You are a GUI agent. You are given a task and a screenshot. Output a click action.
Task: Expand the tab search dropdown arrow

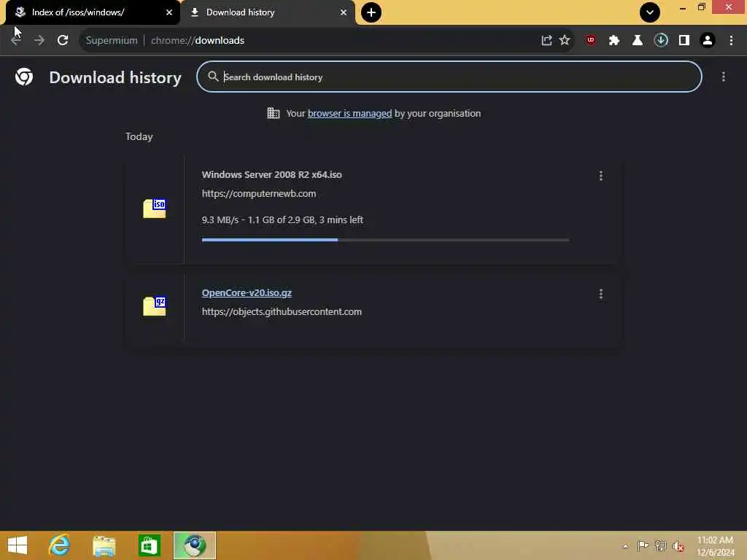(650, 12)
